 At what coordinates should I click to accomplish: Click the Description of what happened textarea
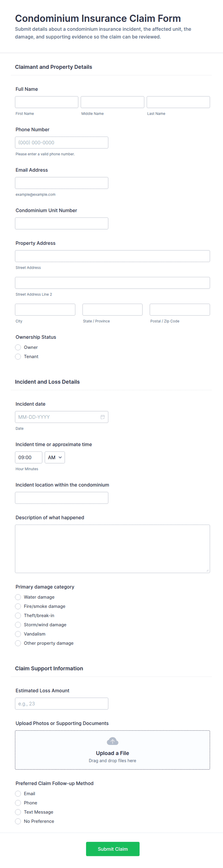(112, 549)
